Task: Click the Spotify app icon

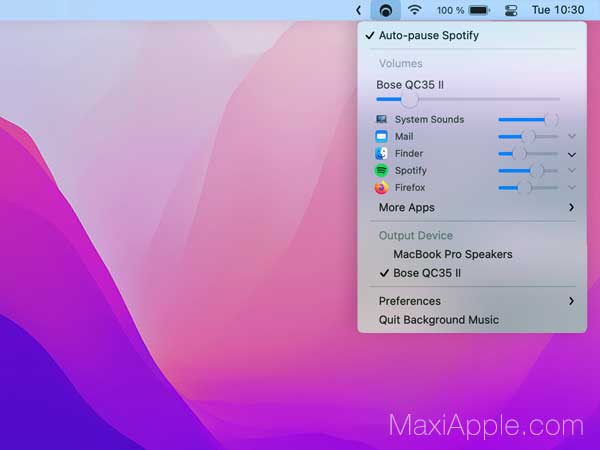Action: click(x=381, y=170)
